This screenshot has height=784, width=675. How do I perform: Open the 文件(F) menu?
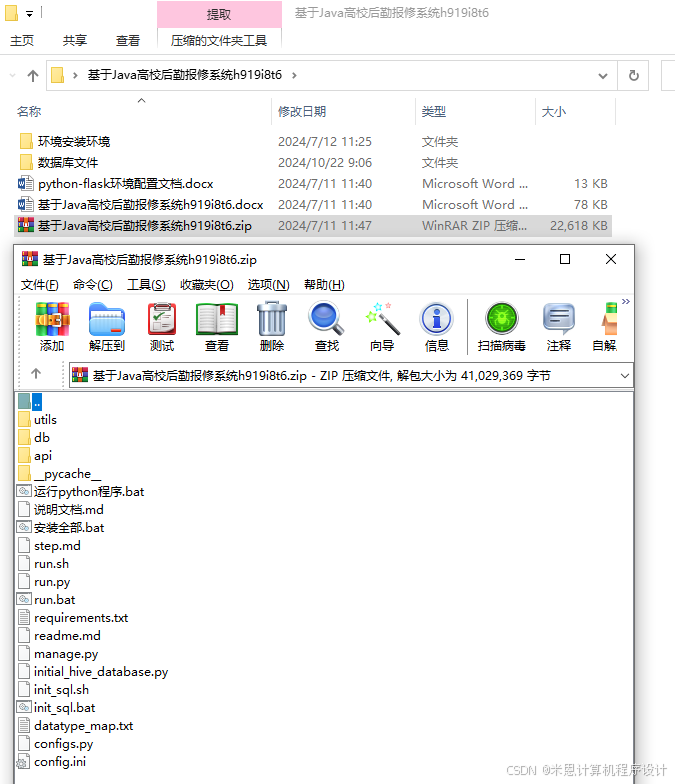(x=40, y=284)
